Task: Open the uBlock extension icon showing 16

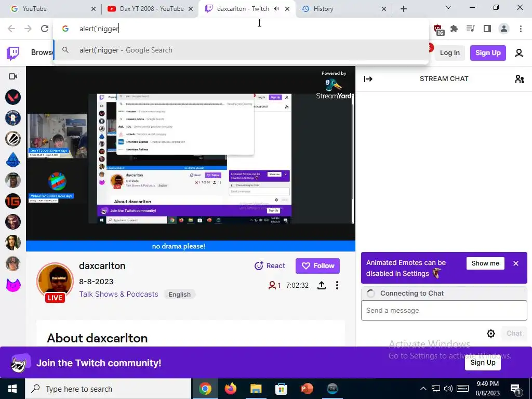Action: coord(438,30)
